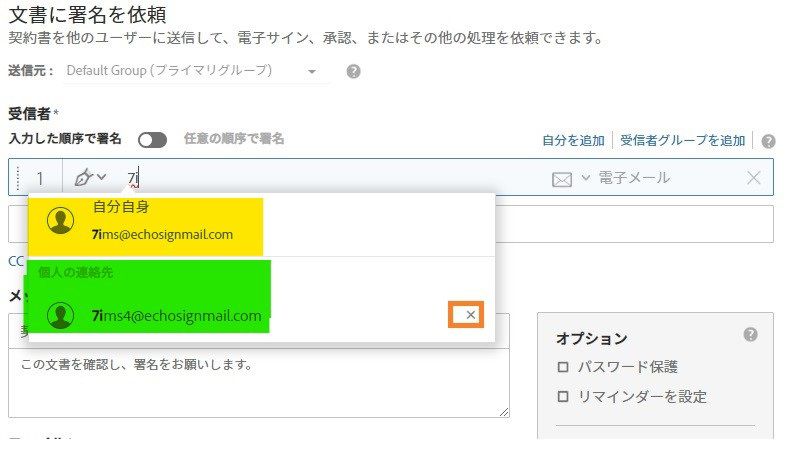Screen dimensions: 800x449
Task: Open 電子メール delivery method dropdown
Action: (x=585, y=178)
